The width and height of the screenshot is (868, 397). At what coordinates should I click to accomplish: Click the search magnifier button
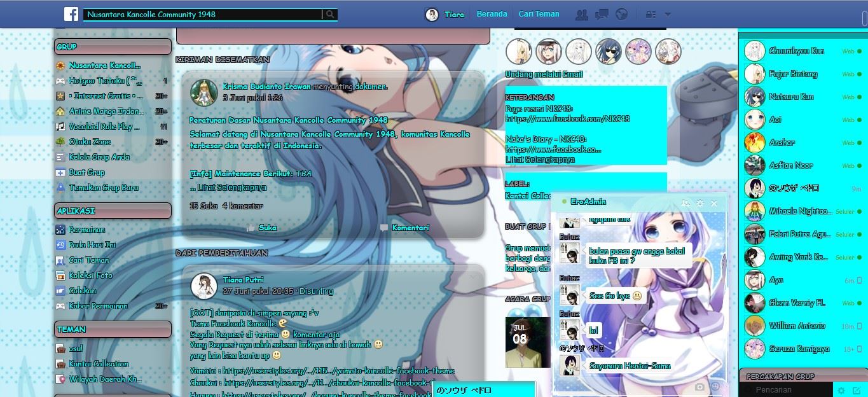point(330,14)
